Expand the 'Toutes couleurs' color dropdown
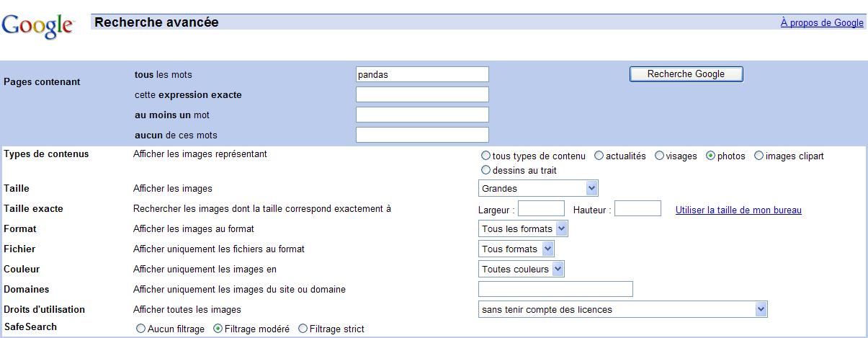 tap(522, 270)
